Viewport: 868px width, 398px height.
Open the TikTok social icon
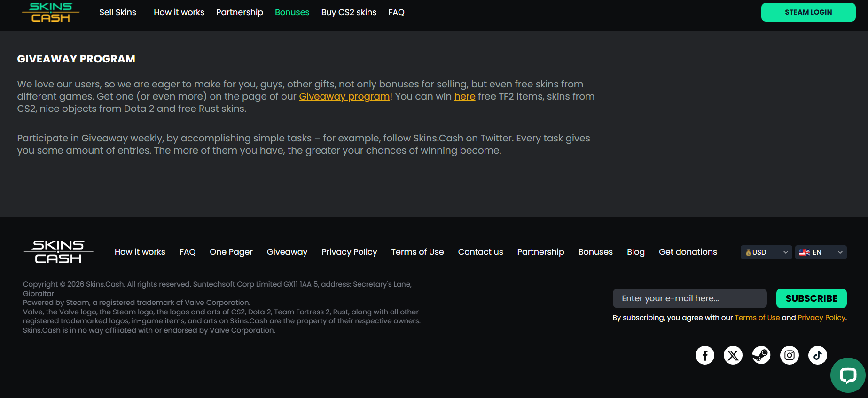[x=818, y=355]
